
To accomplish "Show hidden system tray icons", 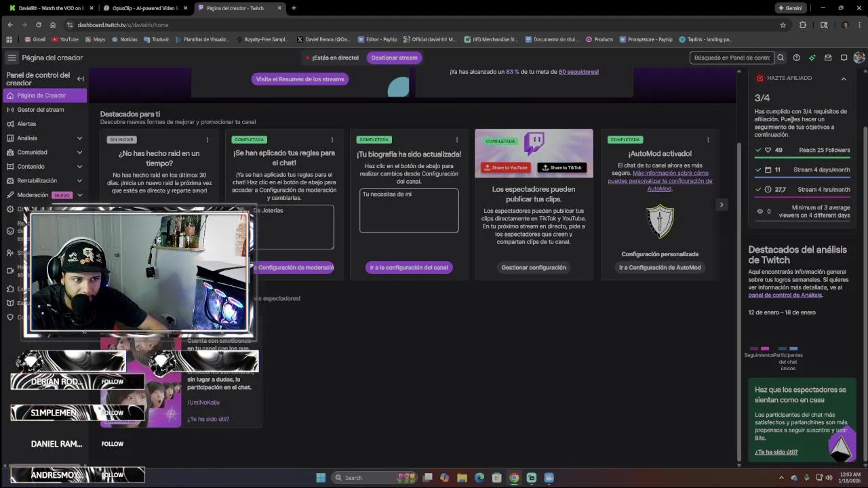I will click(782, 478).
